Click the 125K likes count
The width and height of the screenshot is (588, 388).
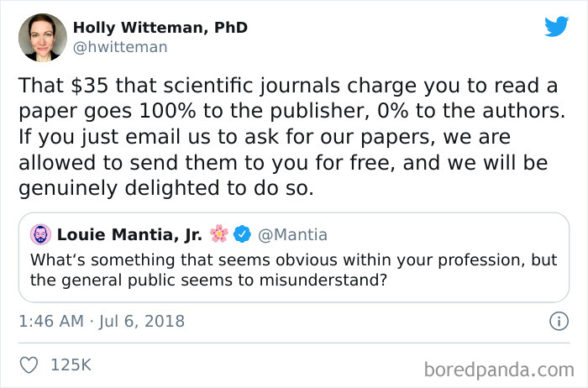[71, 364]
